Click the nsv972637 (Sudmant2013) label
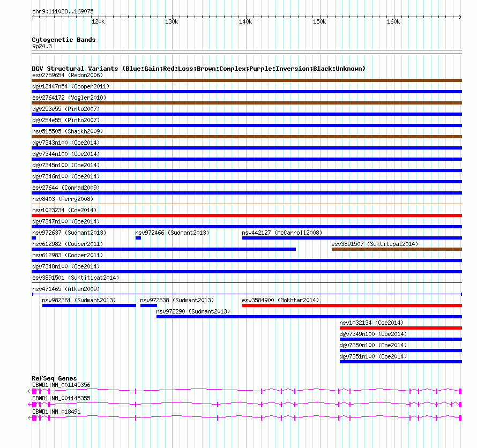Screen dimensions: 477x448 (69, 233)
